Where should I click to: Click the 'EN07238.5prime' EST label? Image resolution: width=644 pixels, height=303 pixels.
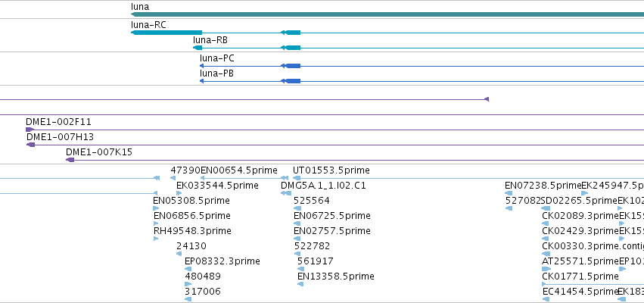543,186
